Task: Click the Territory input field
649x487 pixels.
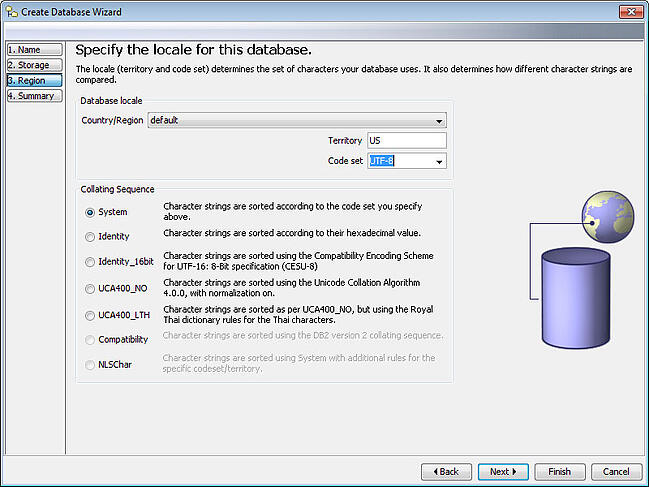Action: [406, 141]
